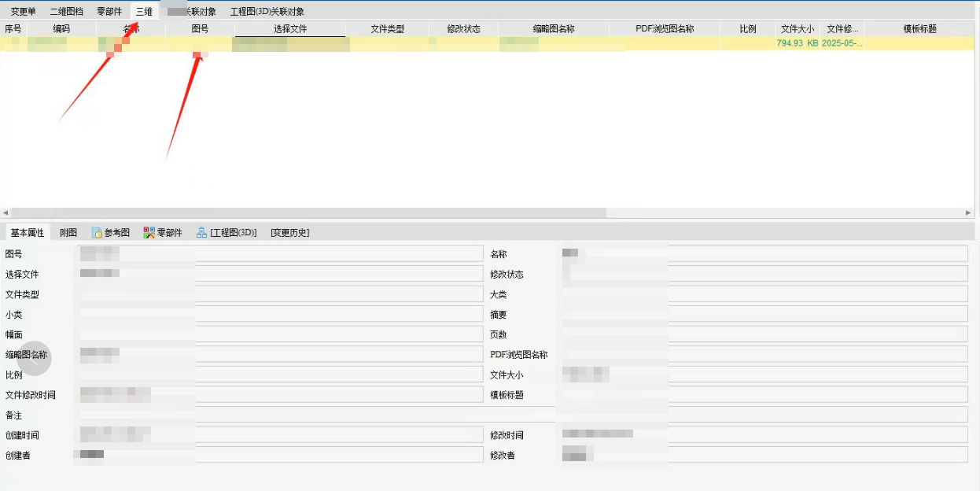Open the lower 零部件 tab with parts icon
980x491 pixels.
pyautogui.click(x=163, y=233)
